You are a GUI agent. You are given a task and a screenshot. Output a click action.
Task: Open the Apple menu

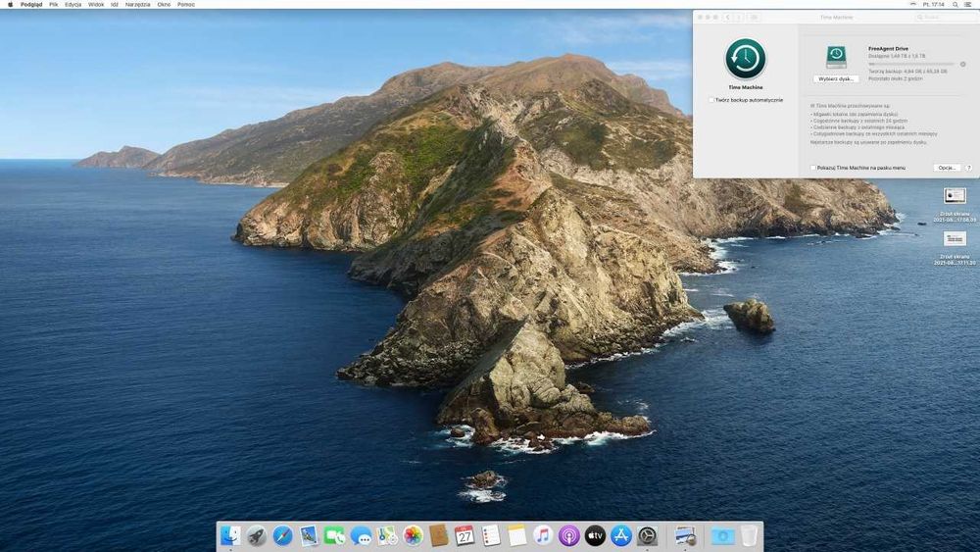(x=10, y=4)
